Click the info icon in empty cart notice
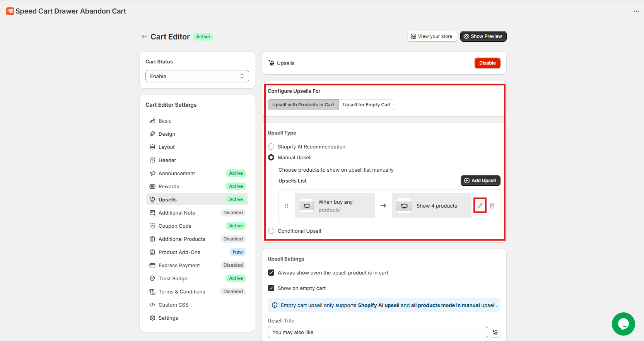 (x=275, y=305)
